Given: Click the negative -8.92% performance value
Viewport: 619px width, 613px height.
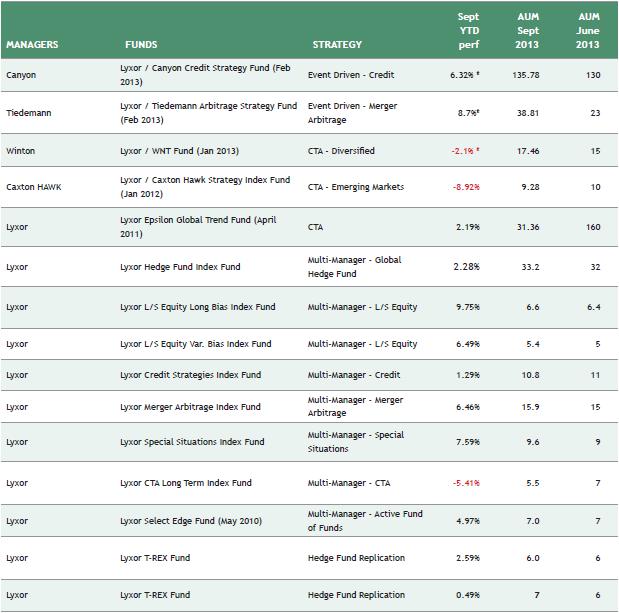Looking at the screenshot, I should (465, 187).
